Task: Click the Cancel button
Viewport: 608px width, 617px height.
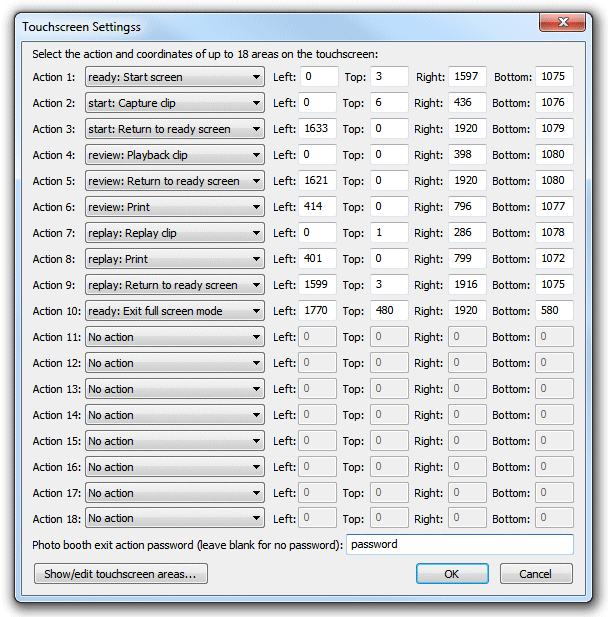Action: tap(536, 574)
